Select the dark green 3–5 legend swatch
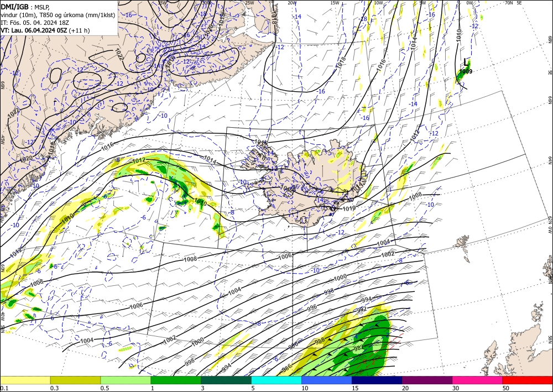Screen dimensions: 553x392 tap(226, 380)
